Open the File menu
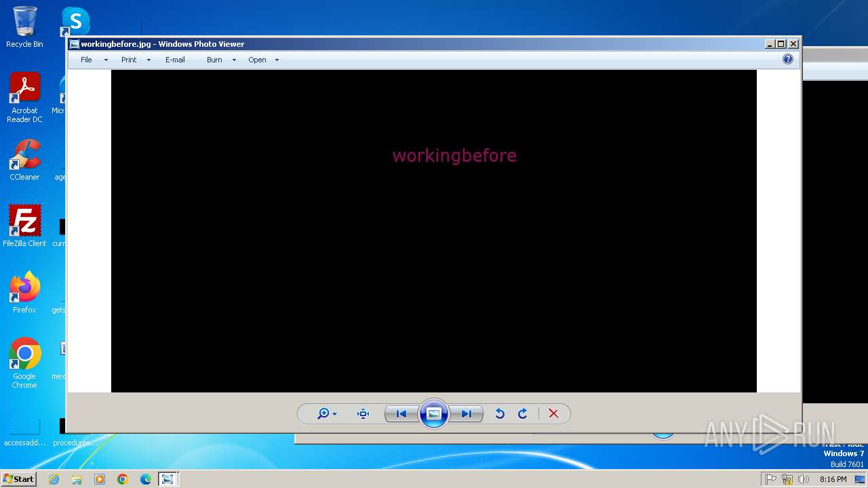 coord(86,60)
